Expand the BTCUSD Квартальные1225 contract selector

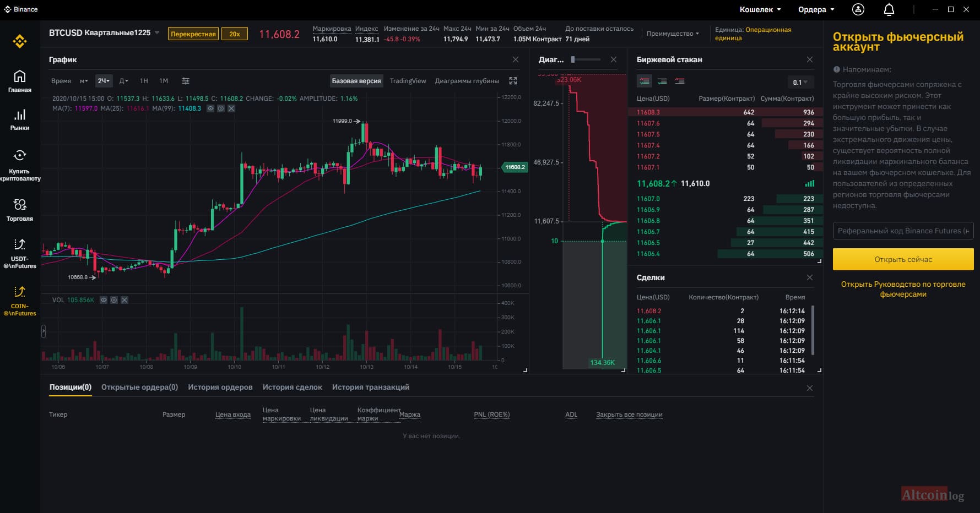click(104, 33)
